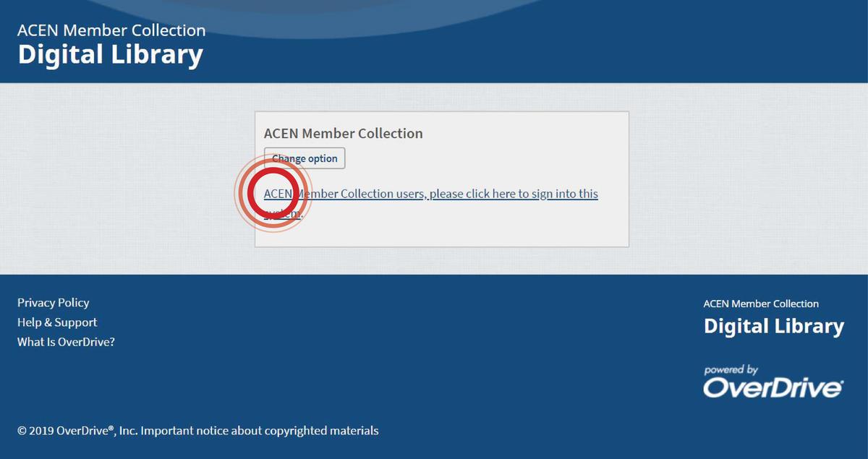Viewport: 868px width, 459px height.
Task: Click ACEN Member Collection text in footer
Action: tap(761, 304)
